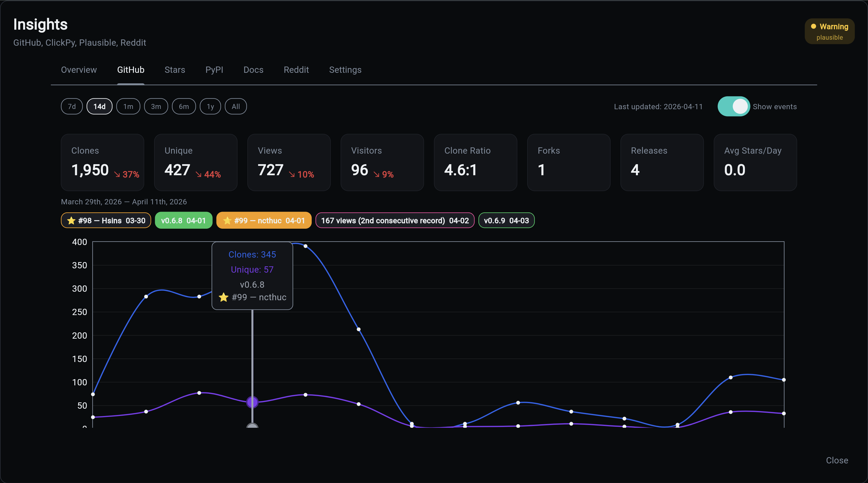The image size is (868, 483).
Task: Click the Clones down-trend arrow 37%
Action: coord(117,174)
